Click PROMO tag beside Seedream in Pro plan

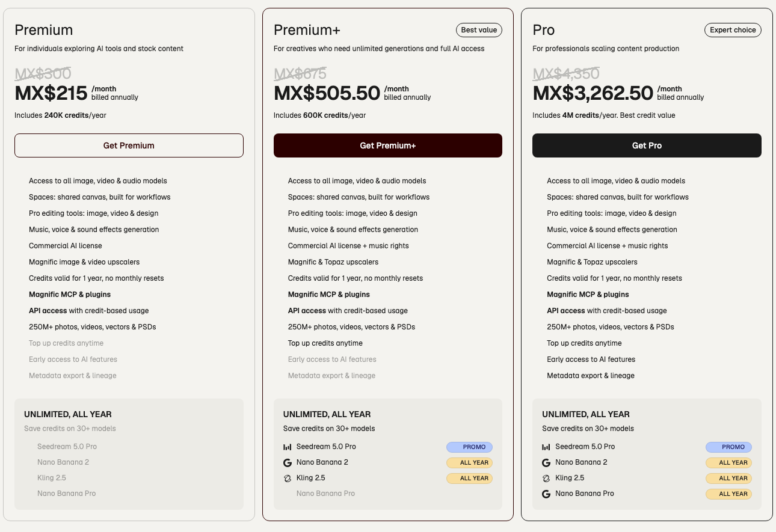728,447
